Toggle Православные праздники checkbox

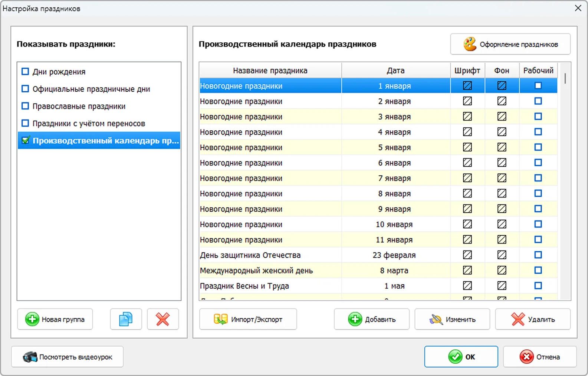(x=25, y=106)
